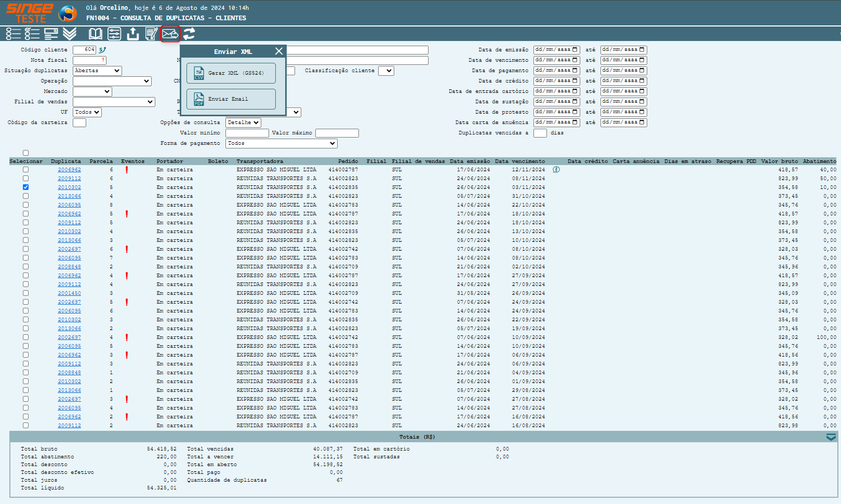This screenshot has height=504, width=841.
Task: Open the Filial de vendas dropdown
Action: pyautogui.click(x=114, y=102)
